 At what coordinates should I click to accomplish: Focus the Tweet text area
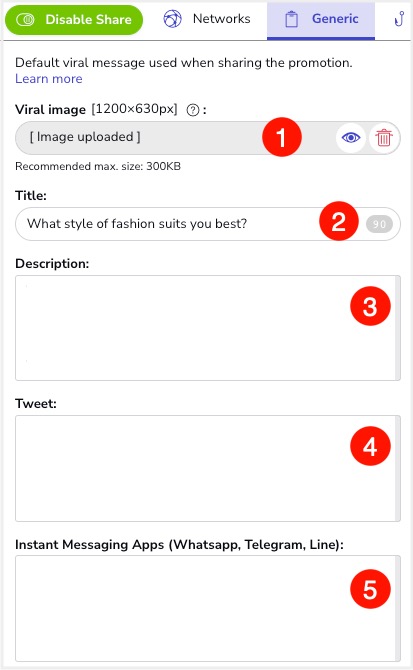pyautogui.click(x=208, y=468)
